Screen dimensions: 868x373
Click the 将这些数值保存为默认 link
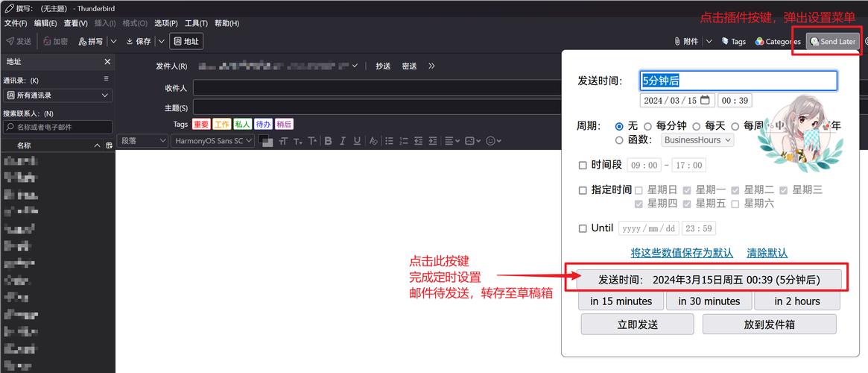(682, 253)
